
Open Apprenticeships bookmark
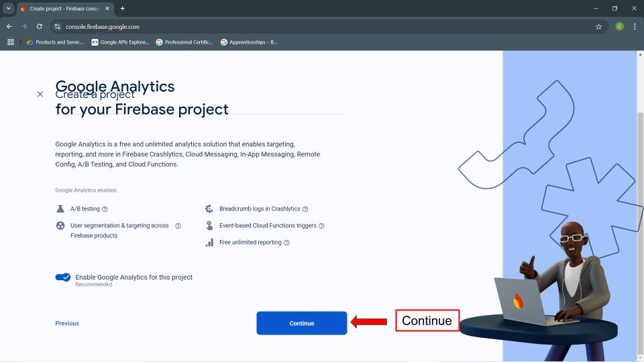[250, 42]
